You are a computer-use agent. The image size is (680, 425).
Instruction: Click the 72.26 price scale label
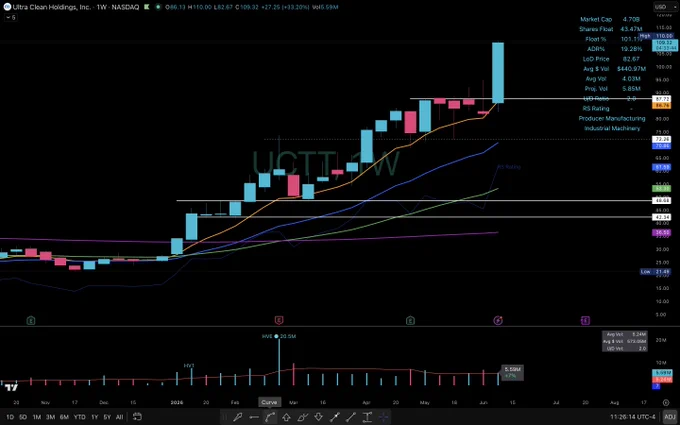click(661, 139)
